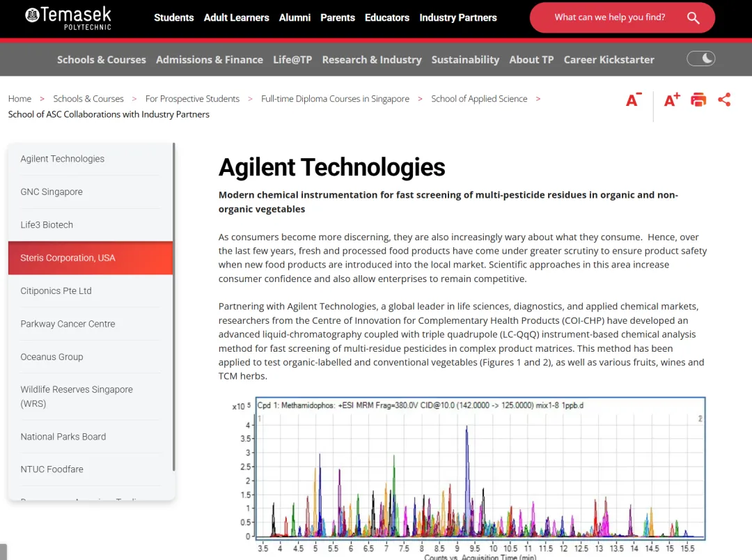Image resolution: width=752 pixels, height=560 pixels.
Task: Click the sidebar list scrollbar
Action: pos(173,307)
